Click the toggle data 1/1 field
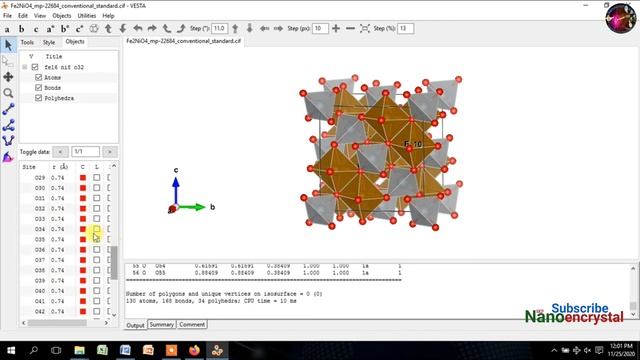Screen dimensions: 640x360 [85, 152]
